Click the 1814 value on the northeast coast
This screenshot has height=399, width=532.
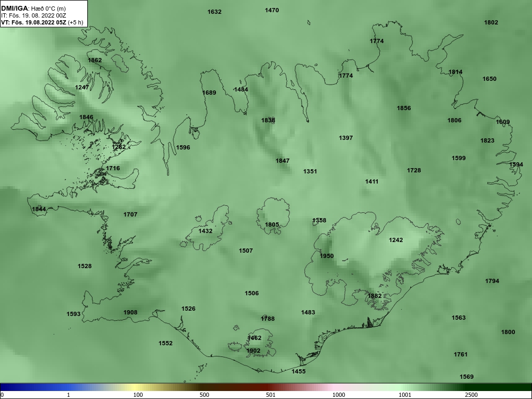click(x=455, y=72)
